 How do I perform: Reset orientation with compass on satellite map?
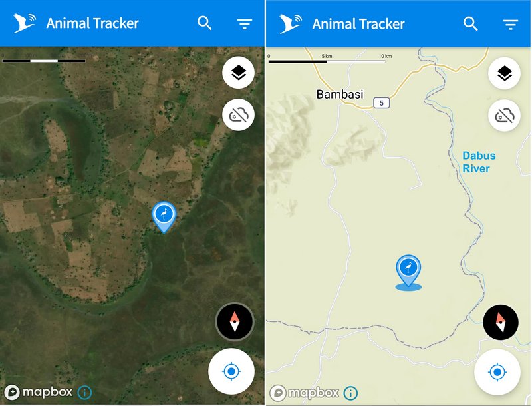pos(235,321)
